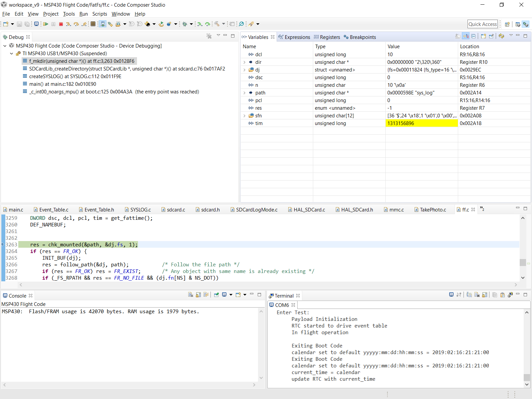Toggle the highlighted Real-time mode toolbar button

point(103,24)
